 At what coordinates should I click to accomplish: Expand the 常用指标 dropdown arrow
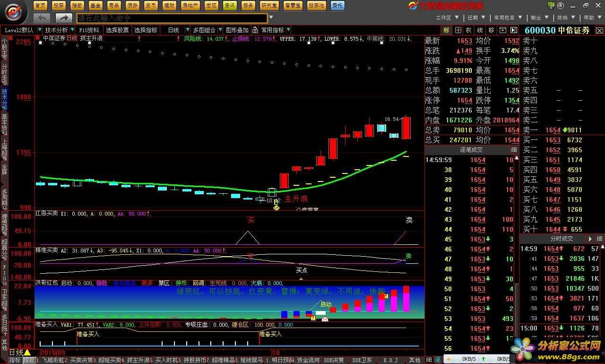(288, 30)
